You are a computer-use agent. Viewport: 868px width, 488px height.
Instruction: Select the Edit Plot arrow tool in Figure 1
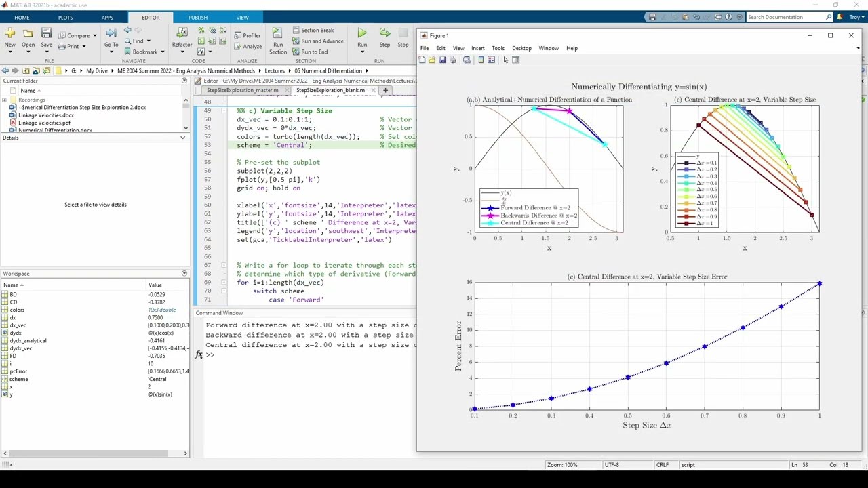pos(506,60)
